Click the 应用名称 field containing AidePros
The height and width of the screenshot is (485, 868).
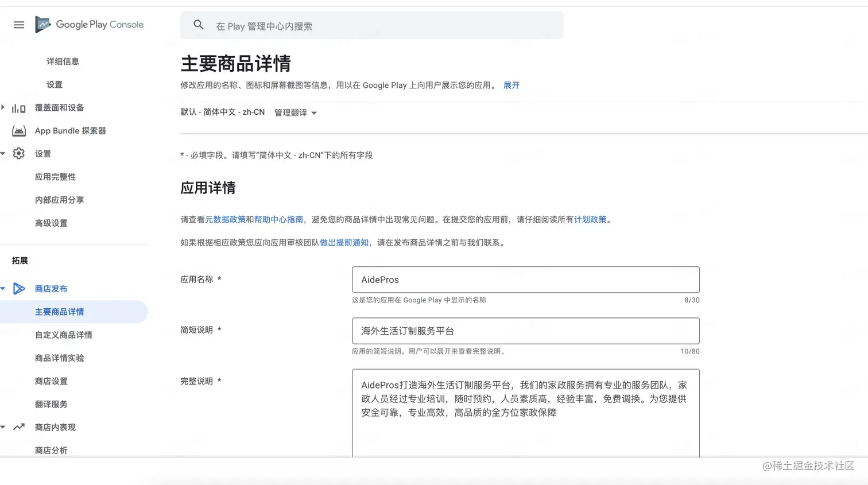[x=526, y=280]
